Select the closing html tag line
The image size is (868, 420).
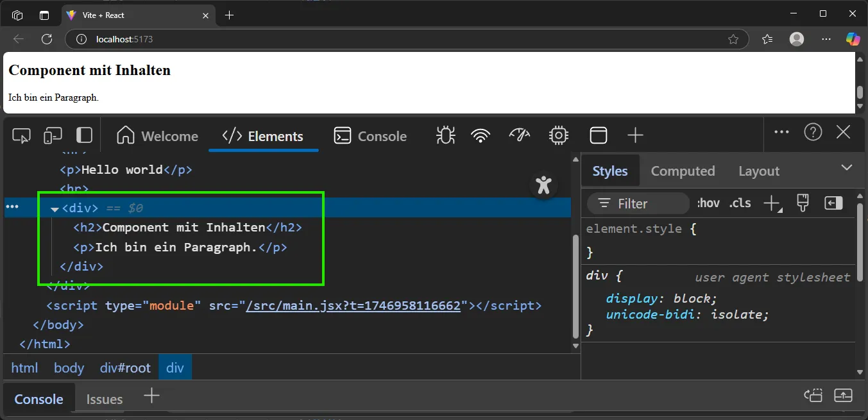(45, 344)
